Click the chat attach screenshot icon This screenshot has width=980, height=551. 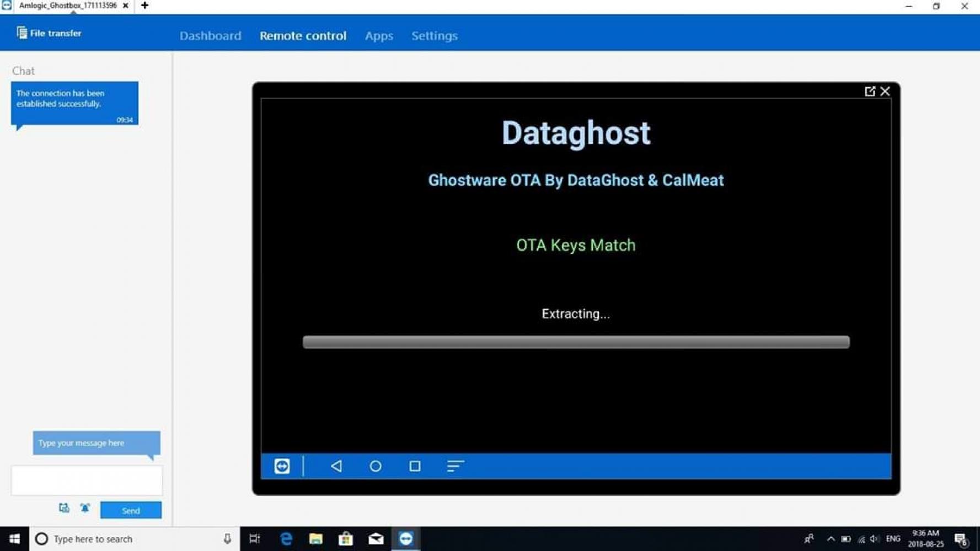64,508
